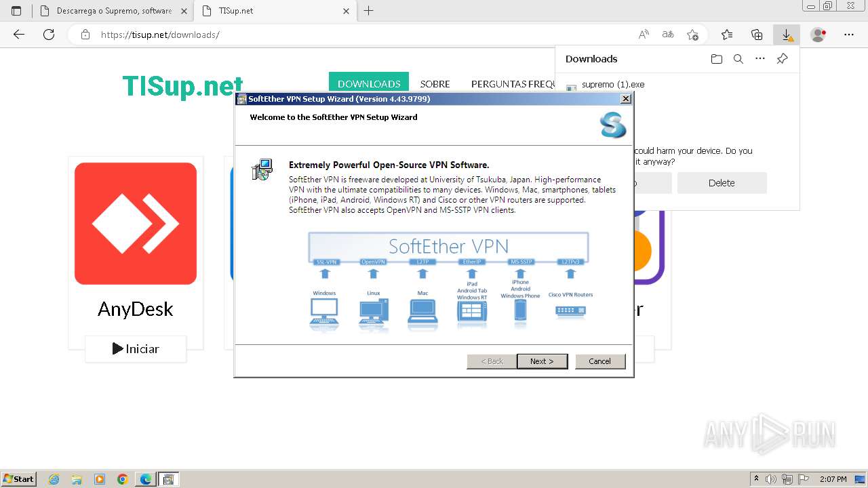The width and height of the screenshot is (868, 488).
Task: Open the SOBRE menu item
Action: [435, 84]
